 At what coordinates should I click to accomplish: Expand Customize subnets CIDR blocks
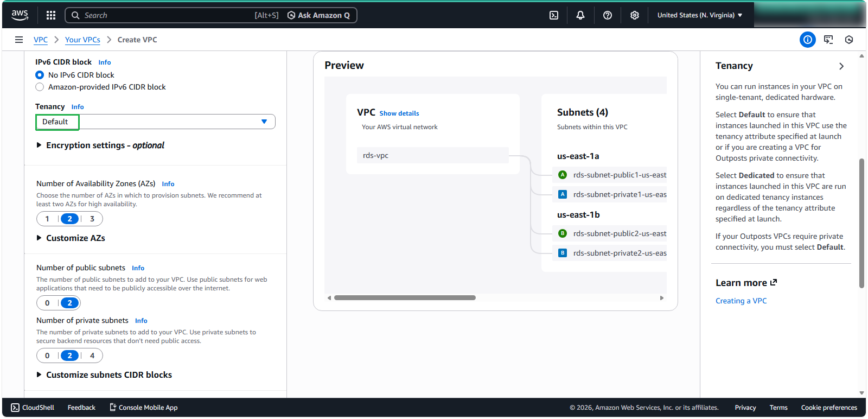[x=104, y=375]
